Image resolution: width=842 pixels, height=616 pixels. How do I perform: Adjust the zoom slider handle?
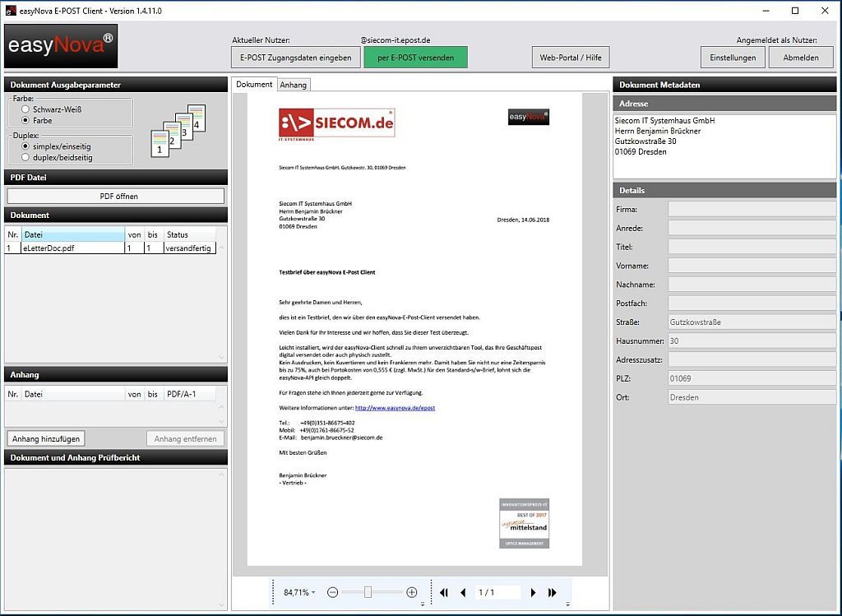(368, 592)
